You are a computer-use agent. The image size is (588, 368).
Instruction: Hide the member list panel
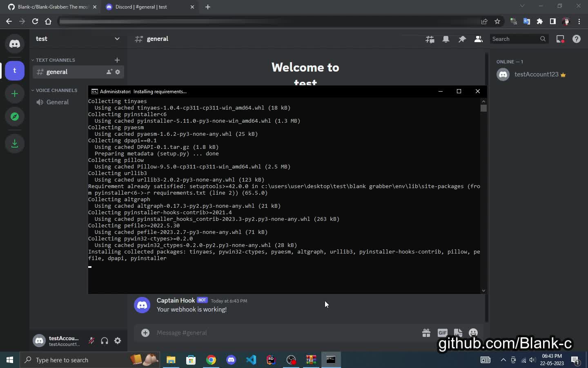click(x=479, y=39)
